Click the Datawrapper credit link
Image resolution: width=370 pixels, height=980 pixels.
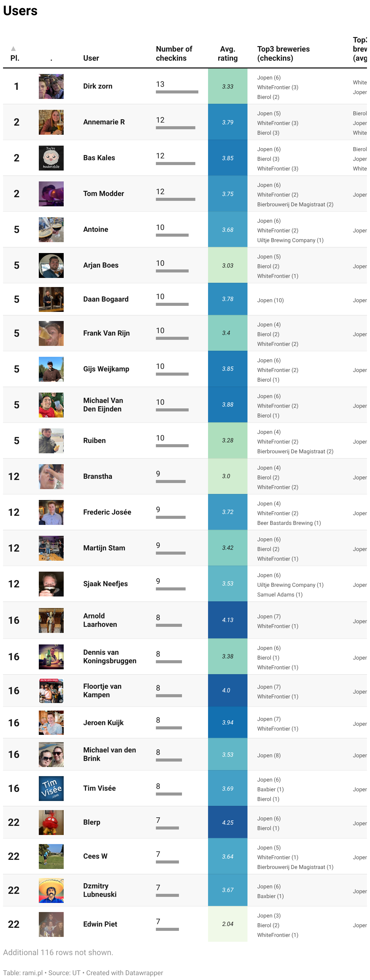pyautogui.click(x=124, y=972)
